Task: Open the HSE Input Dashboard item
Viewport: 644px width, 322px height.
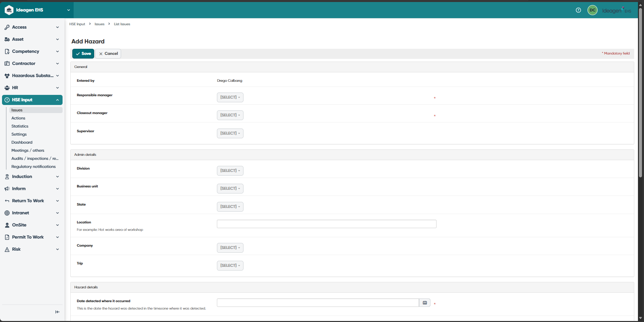Action: 22,142
